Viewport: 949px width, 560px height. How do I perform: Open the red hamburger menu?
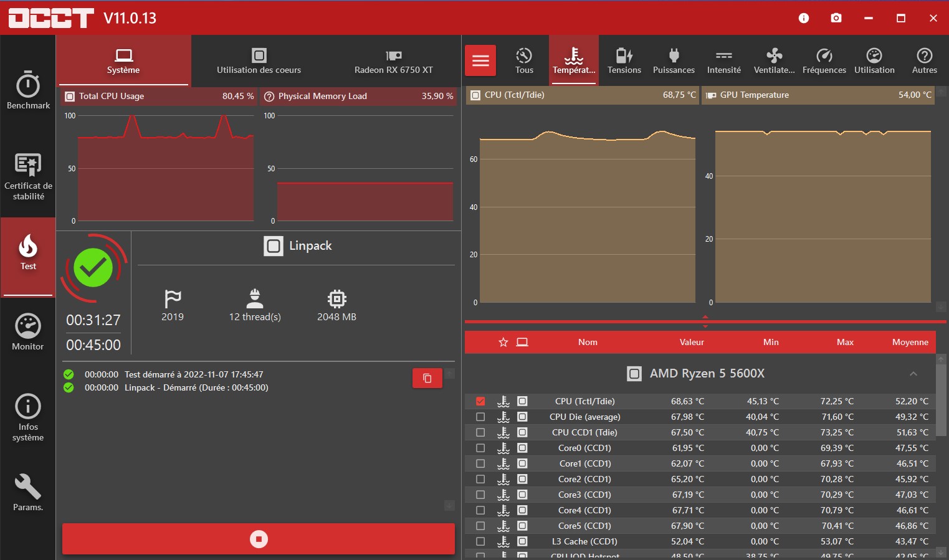480,60
